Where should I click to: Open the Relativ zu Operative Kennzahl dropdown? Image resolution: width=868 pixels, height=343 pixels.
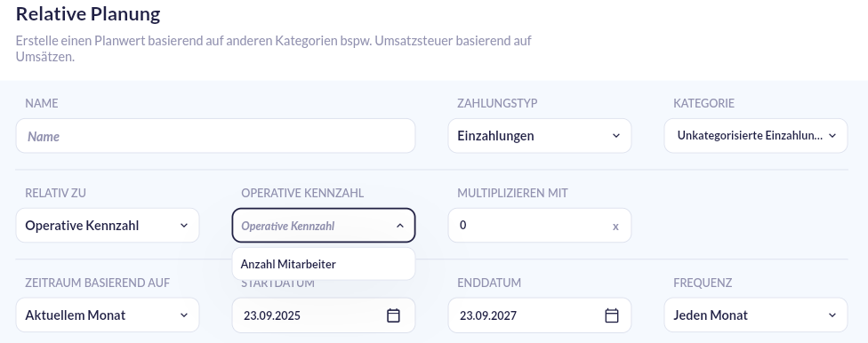pos(108,225)
